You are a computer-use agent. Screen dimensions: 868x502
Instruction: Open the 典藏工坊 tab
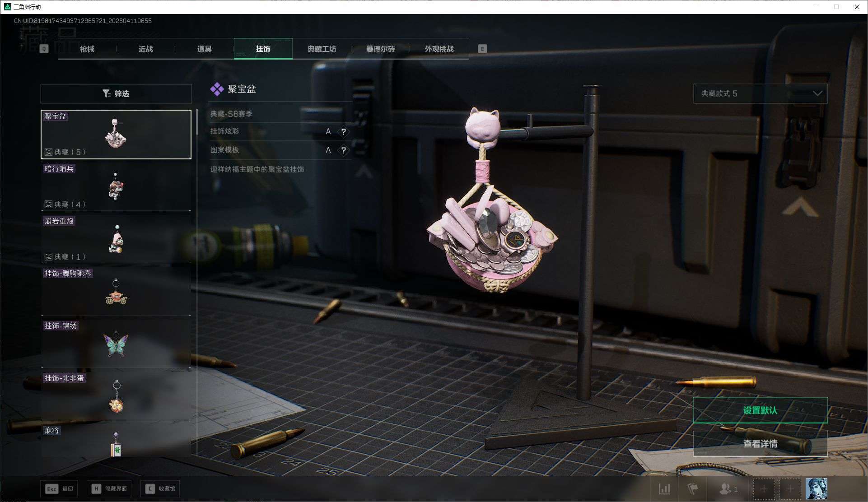coord(322,49)
